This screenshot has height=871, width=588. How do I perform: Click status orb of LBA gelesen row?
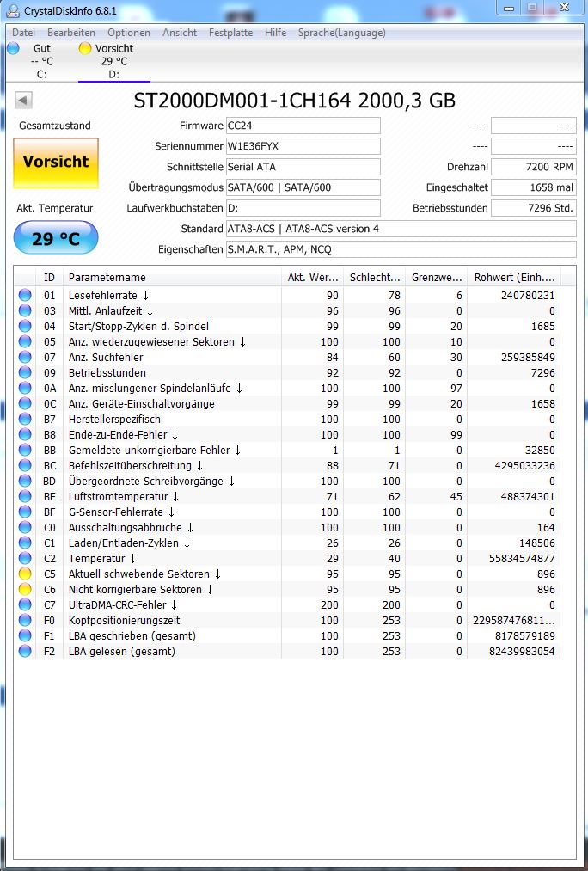click(x=25, y=652)
